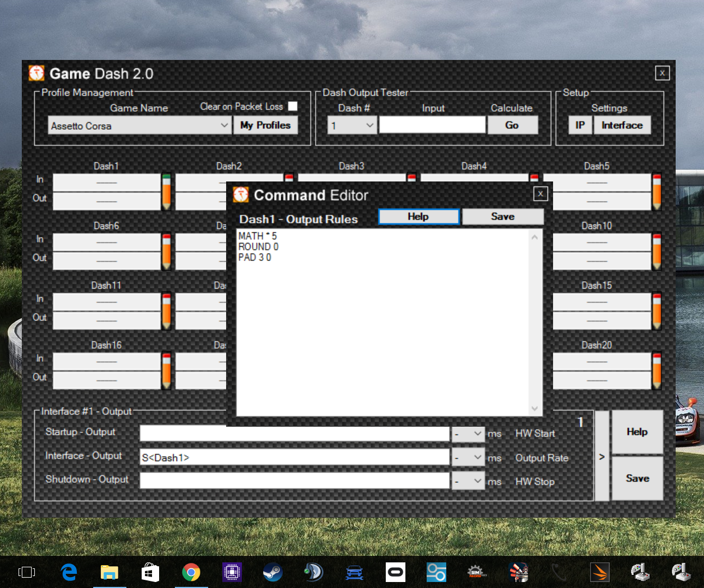Click the main window Help button
704x588 pixels.
(x=637, y=432)
